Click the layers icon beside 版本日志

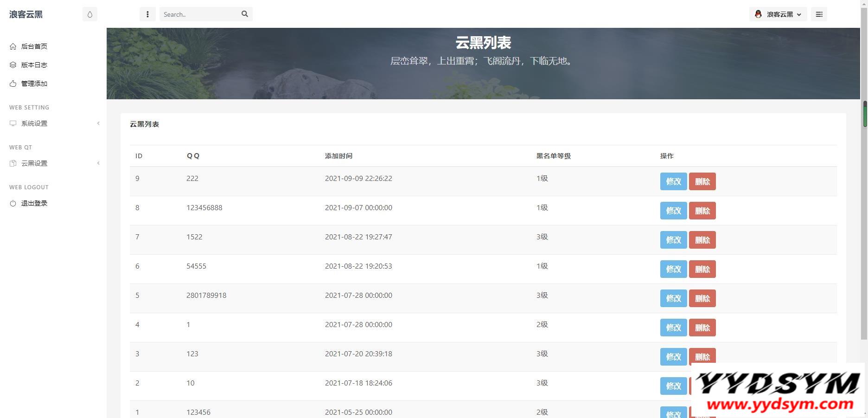pos(13,65)
